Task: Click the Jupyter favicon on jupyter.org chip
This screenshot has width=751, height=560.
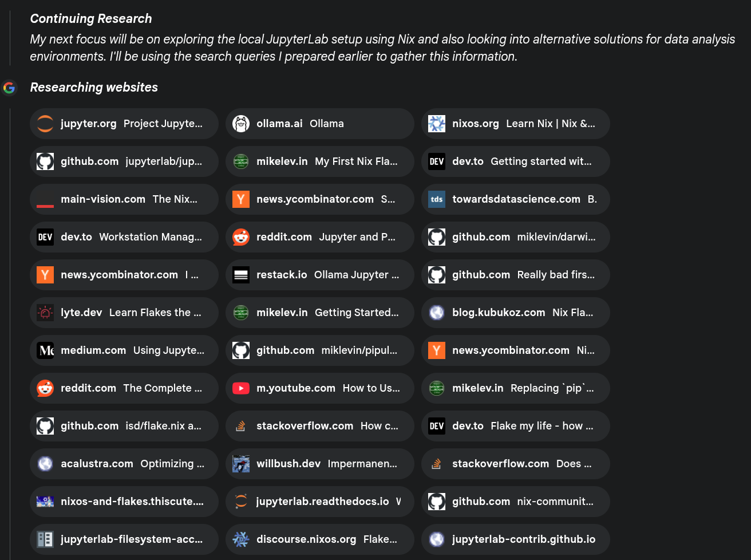Action: 45,124
